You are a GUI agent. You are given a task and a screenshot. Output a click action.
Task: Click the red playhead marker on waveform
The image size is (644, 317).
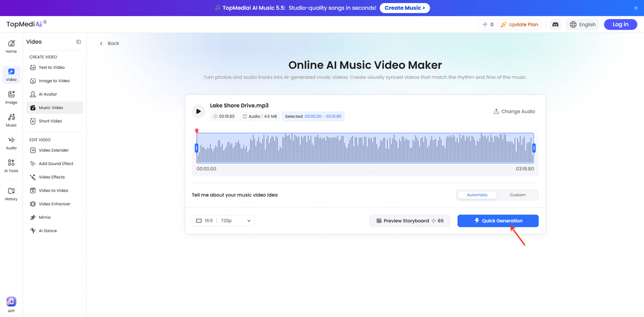click(x=197, y=131)
